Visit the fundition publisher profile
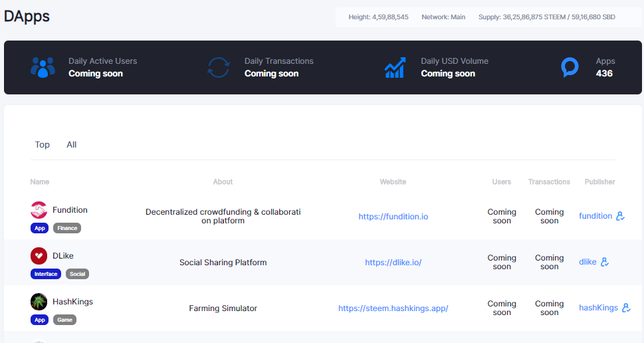Image resolution: width=644 pixels, height=343 pixels. click(x=595, y=216)
